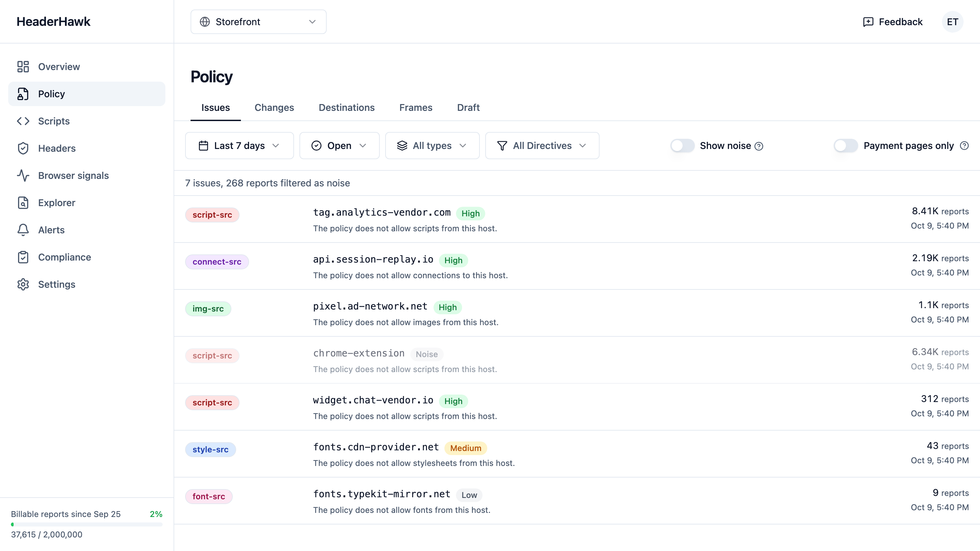Click the Compliance clipboard-check icon

click(x=23, y=257)
